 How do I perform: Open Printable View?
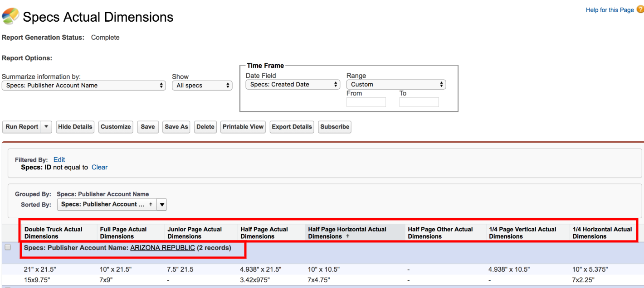coord(243,127)
